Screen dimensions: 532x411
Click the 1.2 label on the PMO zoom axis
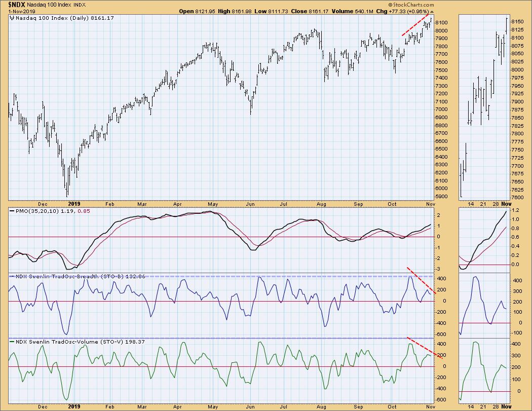tap(515, 210)
